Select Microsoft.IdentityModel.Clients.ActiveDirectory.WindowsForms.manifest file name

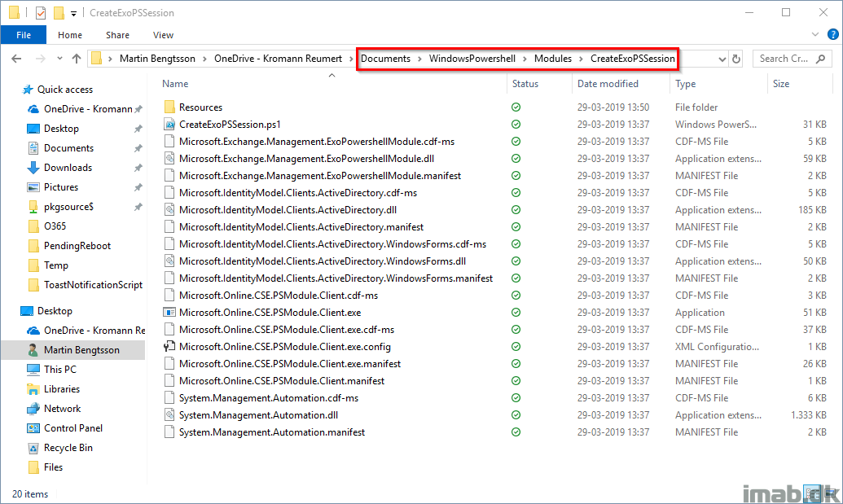336,278
